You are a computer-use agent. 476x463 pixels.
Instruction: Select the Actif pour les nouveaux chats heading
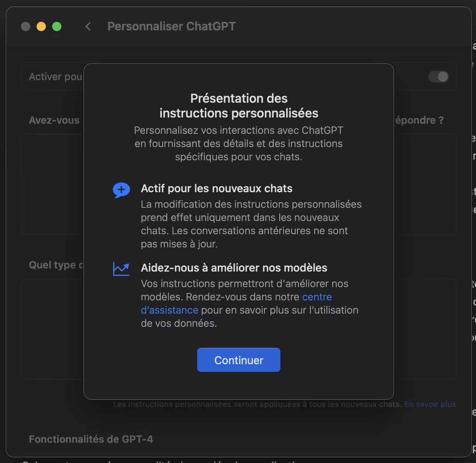click(x=217, y=189)
